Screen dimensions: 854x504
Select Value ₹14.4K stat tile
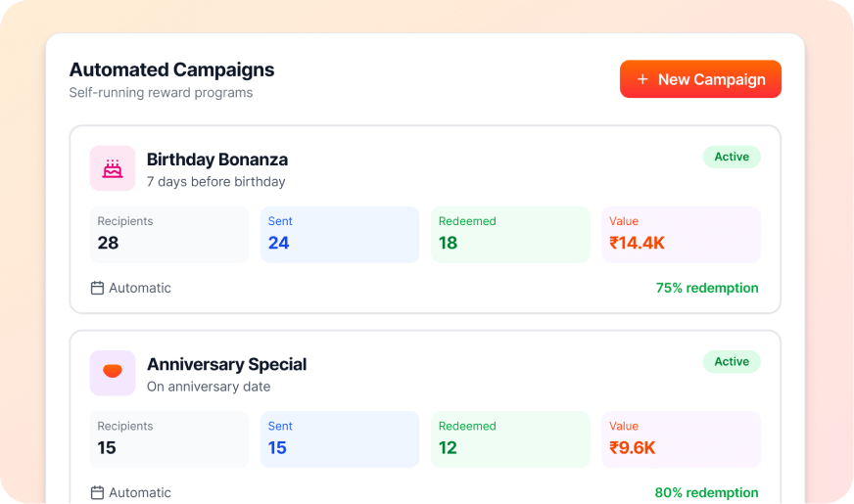(680, 234)
